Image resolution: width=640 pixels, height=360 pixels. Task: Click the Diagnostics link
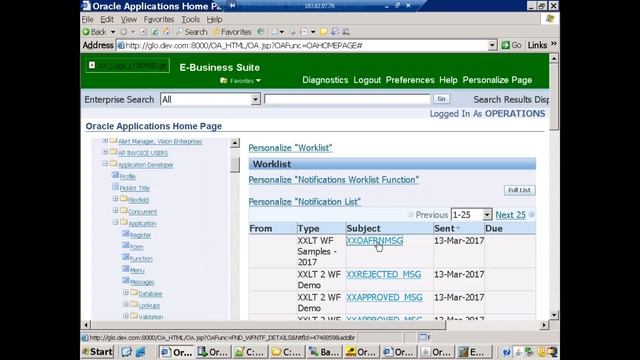pos(325,80)
